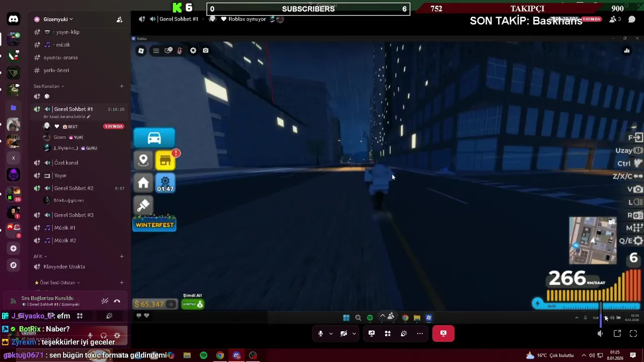Take a screenshot with the Roblox camera icon
The image size is (644, 362).
(x=206, y=50)
